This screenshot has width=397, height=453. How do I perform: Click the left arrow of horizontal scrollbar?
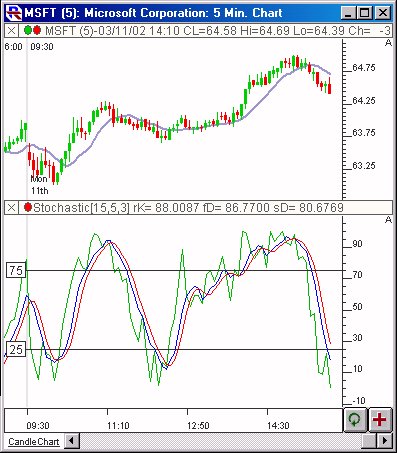pyautogui.click(x=71, y=441)
